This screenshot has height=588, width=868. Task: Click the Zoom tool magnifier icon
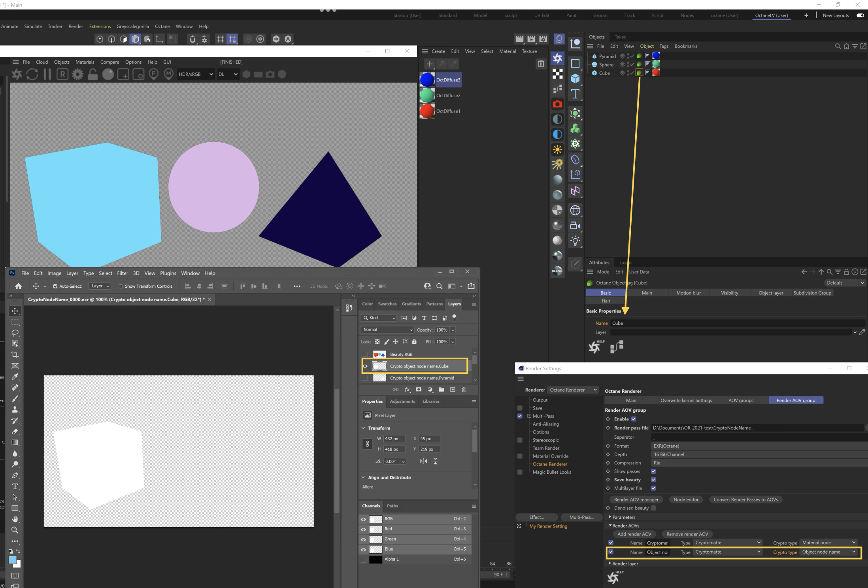point(15,530)
